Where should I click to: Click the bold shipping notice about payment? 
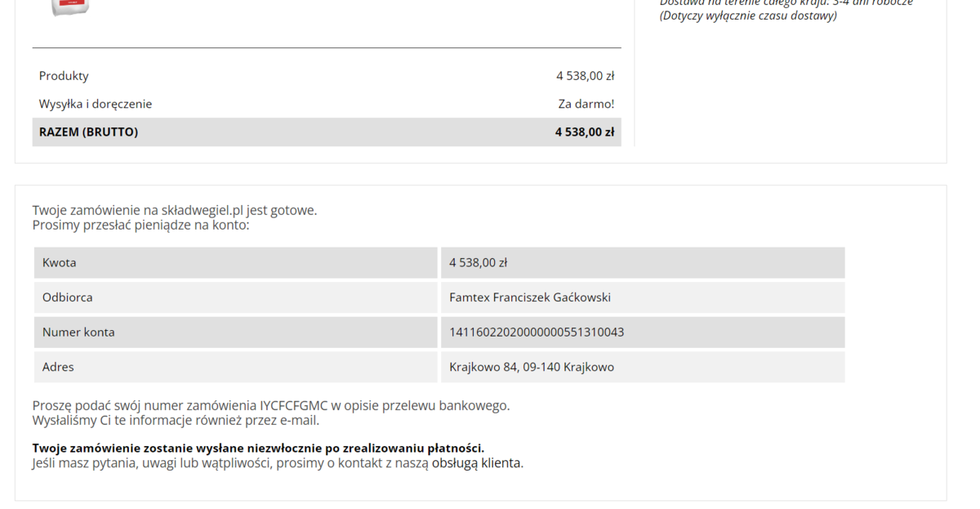258,448
